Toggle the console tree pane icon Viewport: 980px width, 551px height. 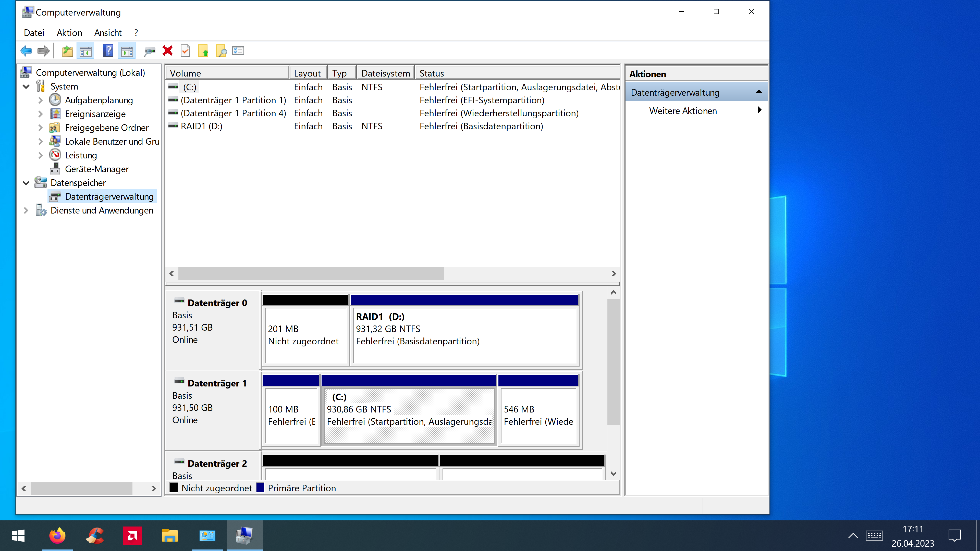85,51
